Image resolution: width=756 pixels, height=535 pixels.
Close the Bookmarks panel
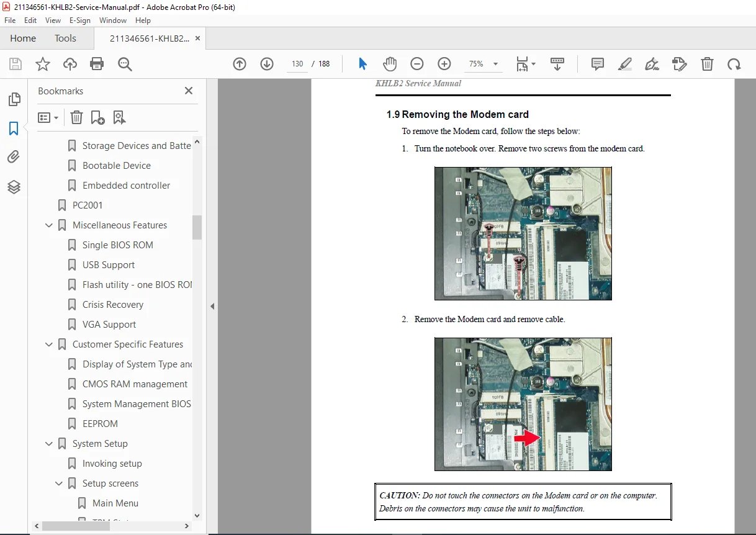click(x=189, y=91)
